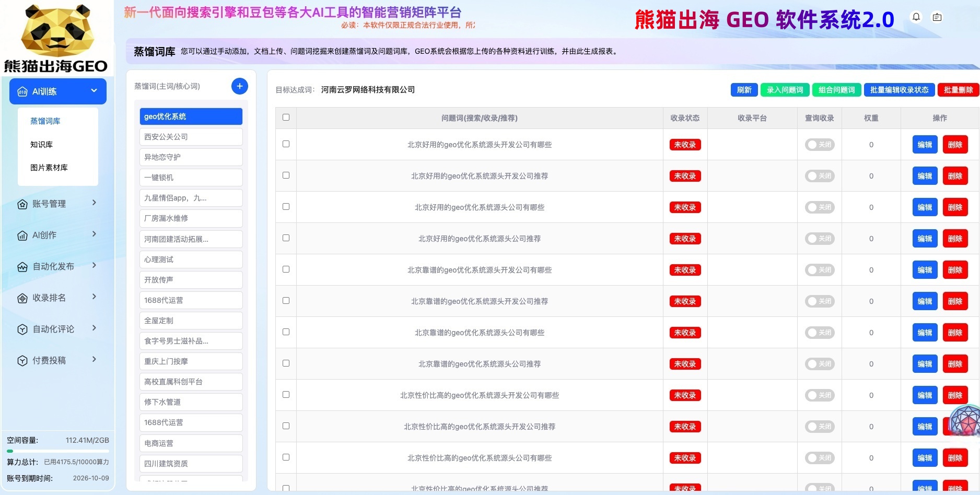
Task: Check the select-all checkbox in table header
Action: 286,117
